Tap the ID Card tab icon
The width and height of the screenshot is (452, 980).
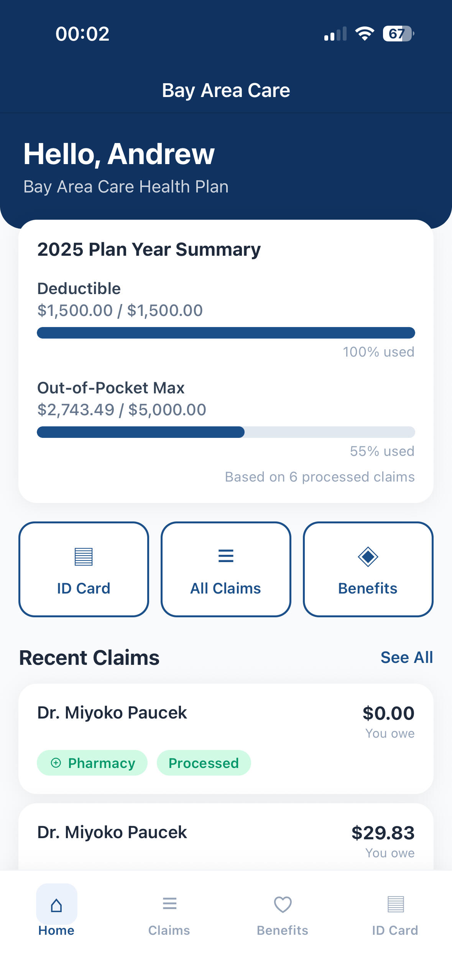click(396, 904)
